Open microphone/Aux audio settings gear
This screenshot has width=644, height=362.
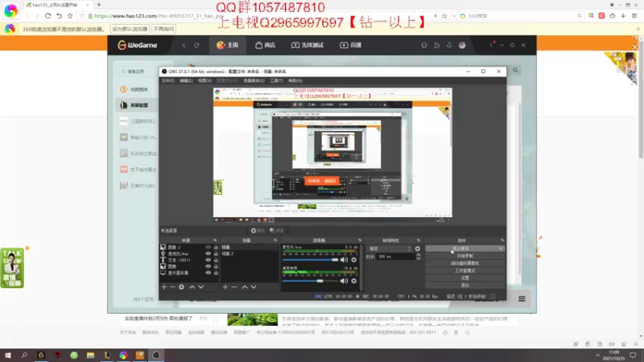pos(353,260)
